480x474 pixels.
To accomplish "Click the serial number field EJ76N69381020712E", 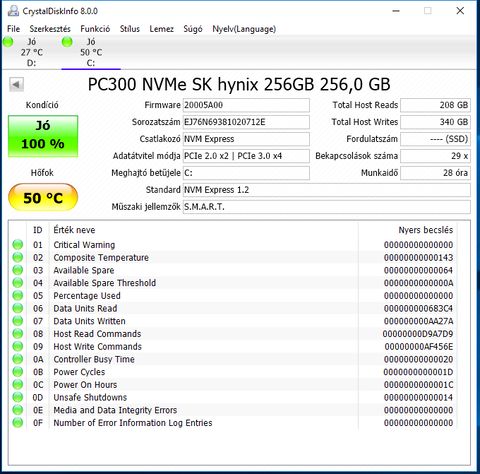I will [246, 122].
